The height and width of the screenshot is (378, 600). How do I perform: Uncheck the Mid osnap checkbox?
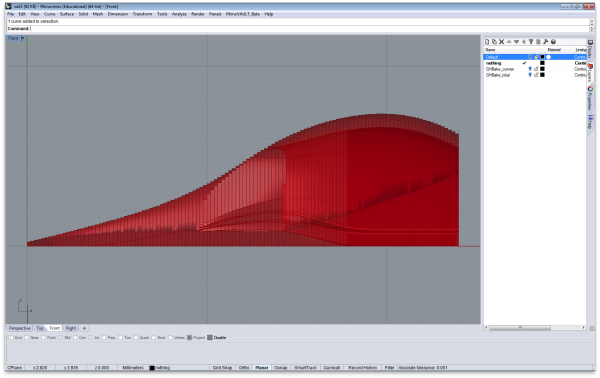pos(60,337)
